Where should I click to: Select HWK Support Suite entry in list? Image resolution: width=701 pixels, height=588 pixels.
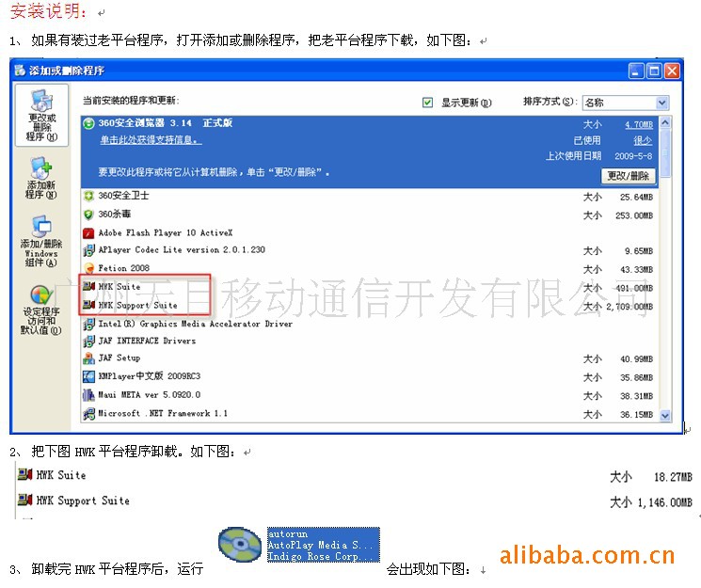pyautogui.click(x=137, y=306)
